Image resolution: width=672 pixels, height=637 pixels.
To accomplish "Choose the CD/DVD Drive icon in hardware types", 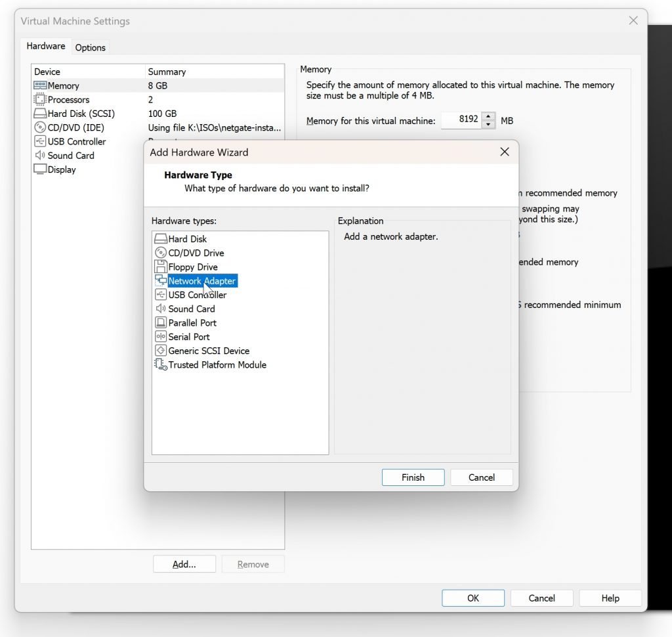I will 160,253.
